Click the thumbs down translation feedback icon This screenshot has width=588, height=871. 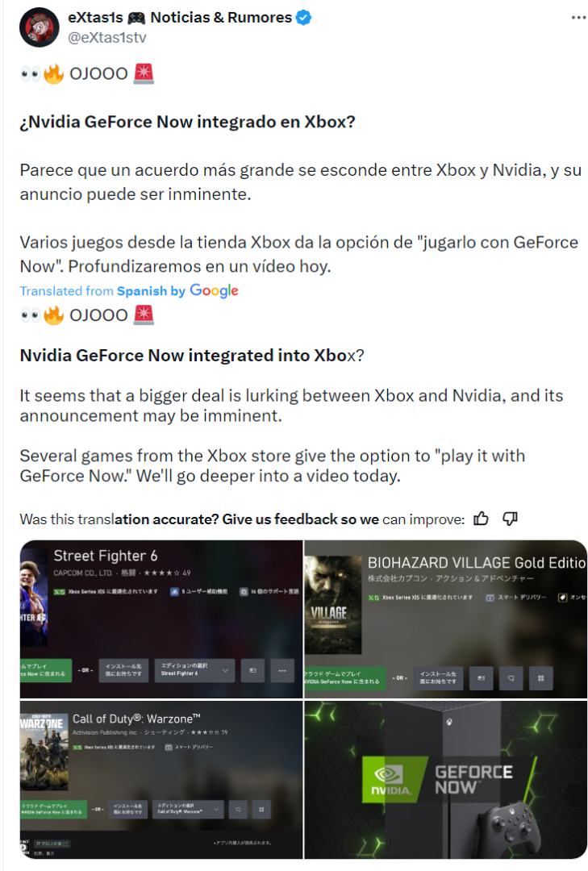pyautogui.click(x=510, y=519)
